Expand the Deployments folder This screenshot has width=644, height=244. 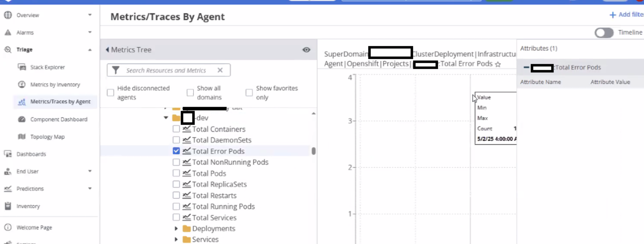pyautogui.click(x=176, y=228)
